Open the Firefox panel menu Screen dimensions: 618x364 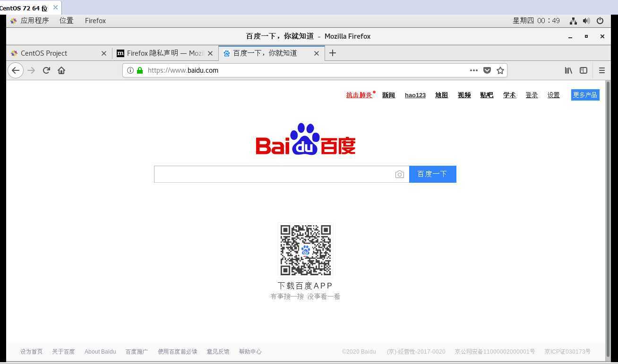pyautogui.click(x=95, y=21)
